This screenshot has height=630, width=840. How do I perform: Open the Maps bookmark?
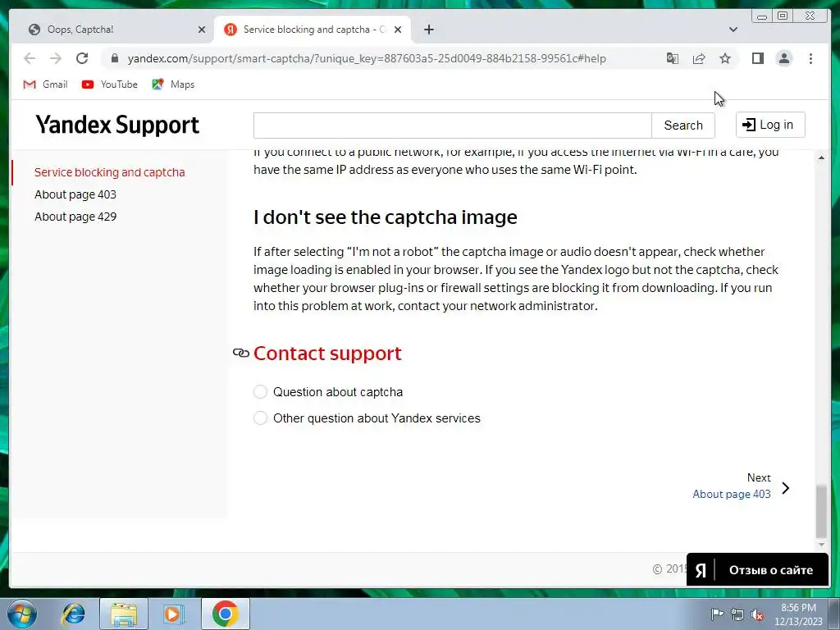[x=173, y=84]
